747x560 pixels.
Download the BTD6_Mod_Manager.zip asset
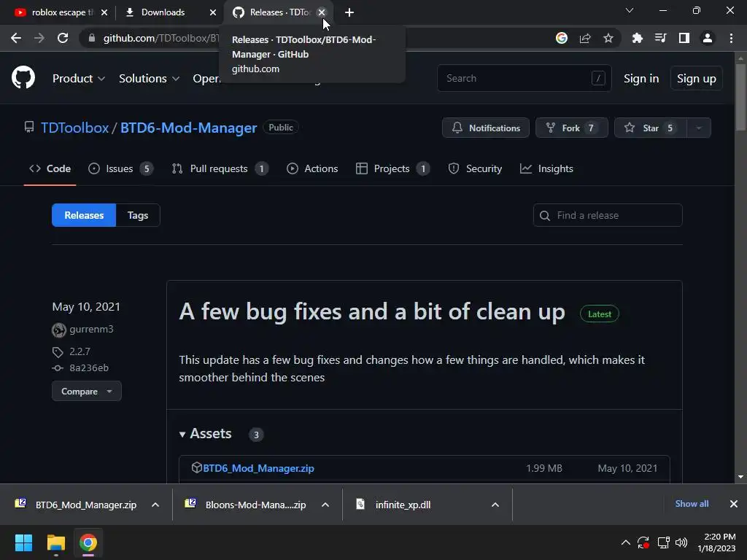258,469
